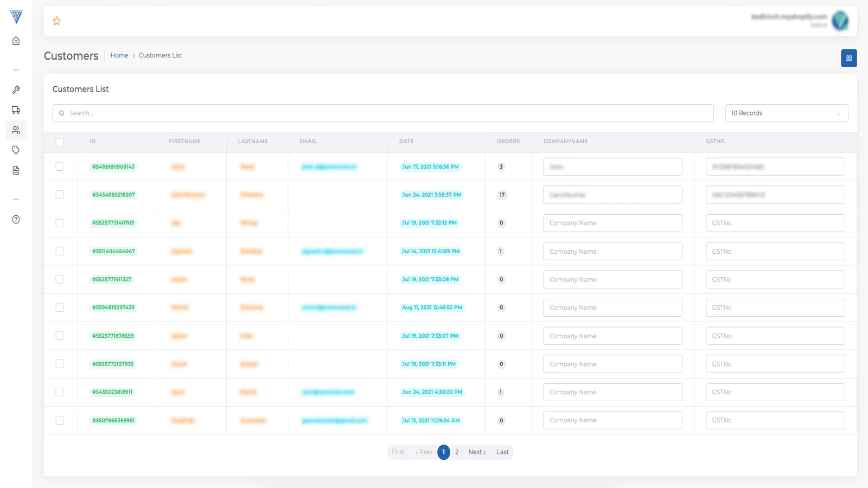Click the blue grid view button
The image size is (868, 488).
pos(848,58)
